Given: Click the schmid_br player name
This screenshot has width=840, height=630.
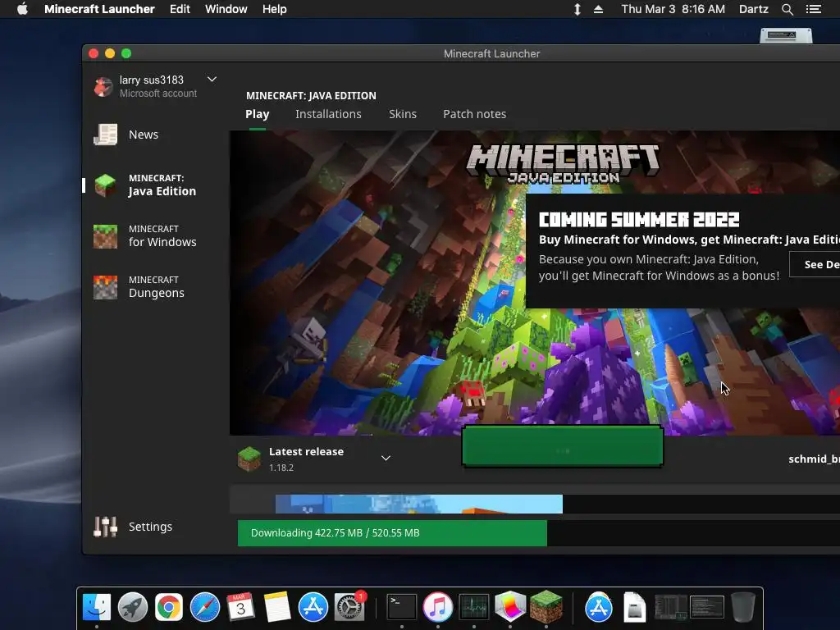Looking at the screenshot, I should [815, 459].
